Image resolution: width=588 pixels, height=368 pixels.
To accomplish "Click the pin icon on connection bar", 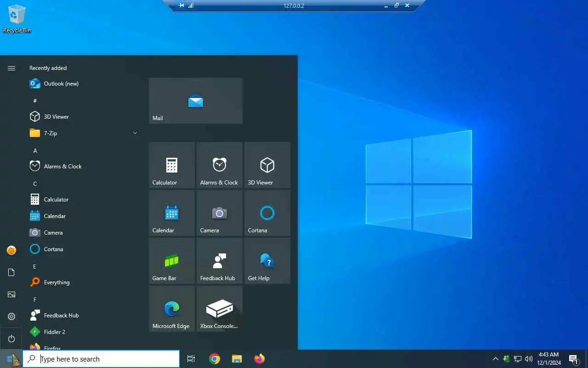I will [x=181, y=6].
